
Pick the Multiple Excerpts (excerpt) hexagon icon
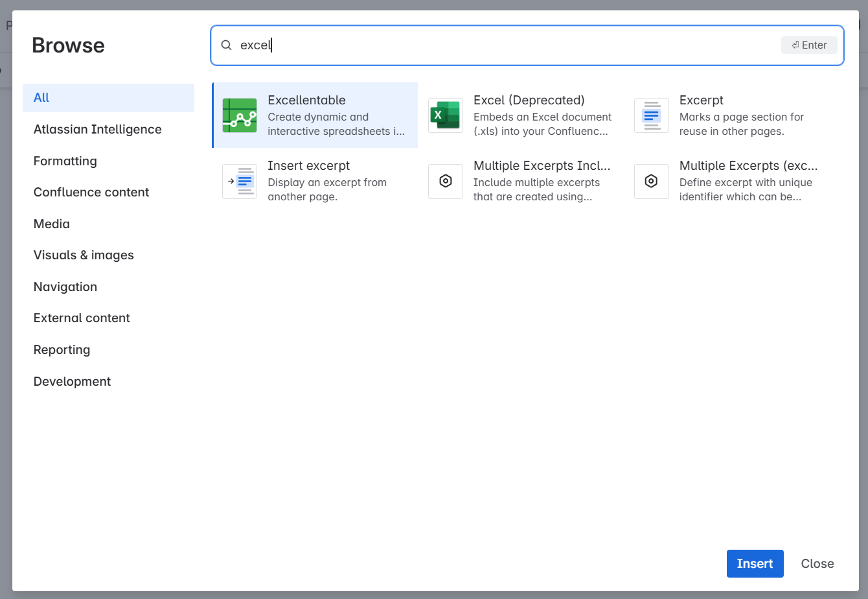coord(652,182)
